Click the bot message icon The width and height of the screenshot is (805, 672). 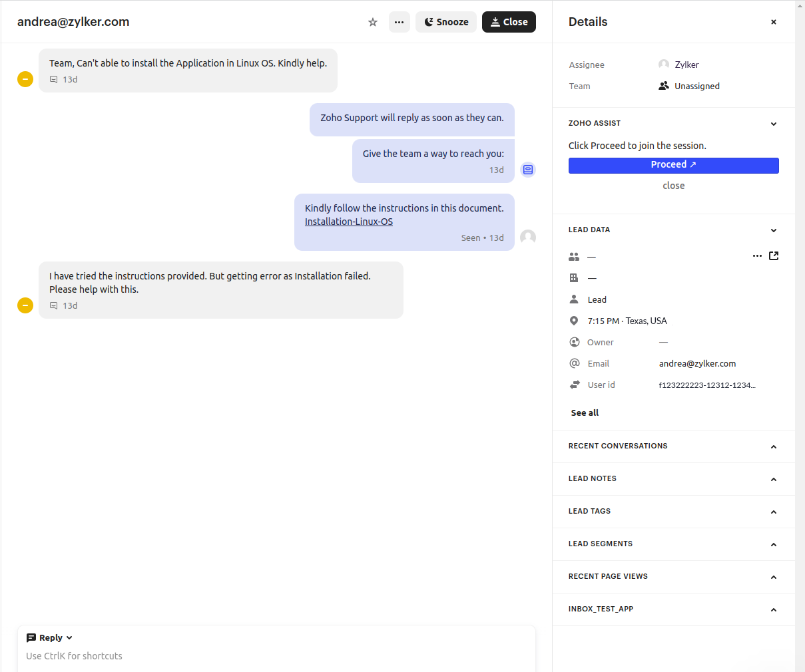coord(528,170)
